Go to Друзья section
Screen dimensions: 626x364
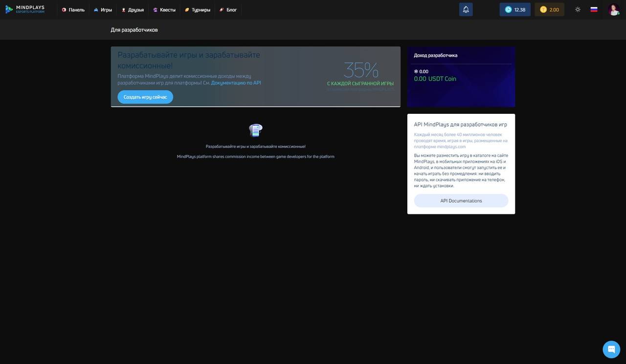[x=133, y=10]
